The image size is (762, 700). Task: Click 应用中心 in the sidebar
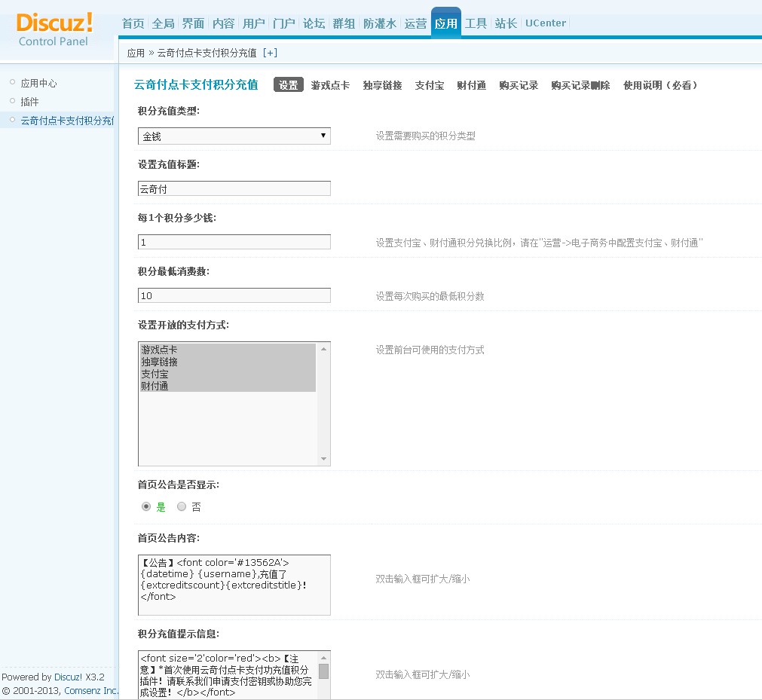click(x=38, y=84)
